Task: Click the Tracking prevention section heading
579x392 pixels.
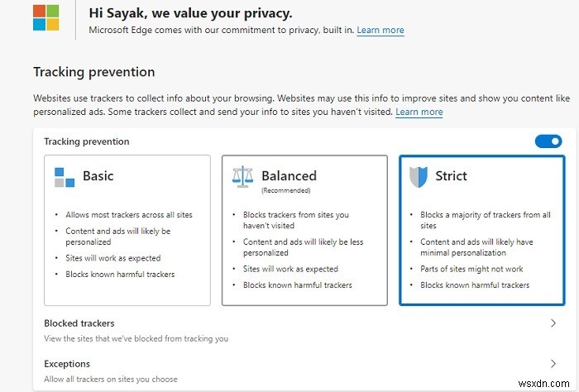Action: pyautogui.click(x=93, y=72)
